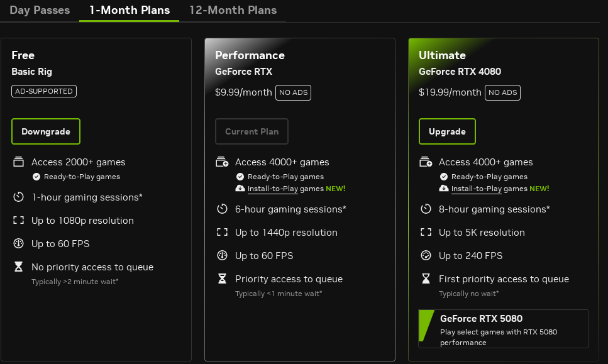Click the Install-to-Play download icon in Ultimate
The height and width of the screenshot is (364, 608).
click(444, 189)
